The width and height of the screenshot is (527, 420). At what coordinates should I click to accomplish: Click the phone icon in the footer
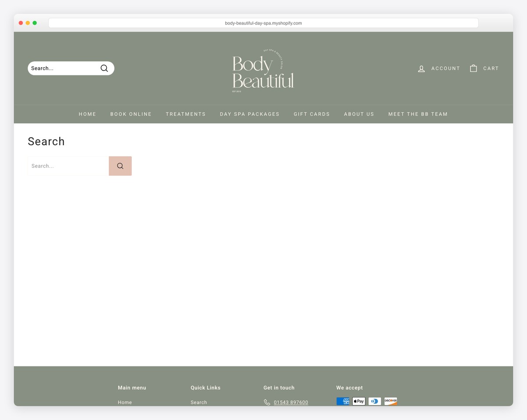click(x=267, y=402)
